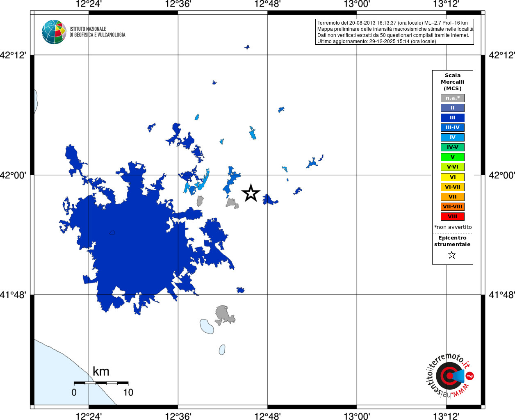Viewport: 515px width, 420px height.
Task: Click the right axis label 42°00'
Action: tap(502, 175)
